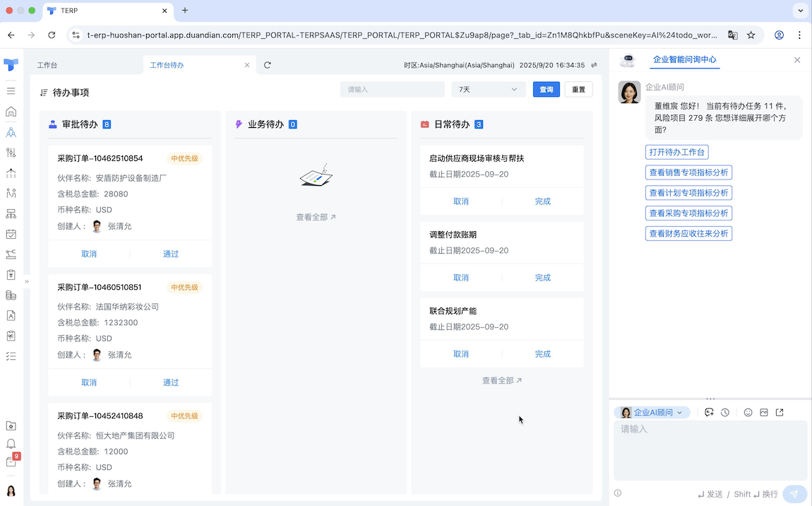812x506 pixels.
Task: Select the organization/people icon in the sidebar
Action: click(x=11, y=131)
